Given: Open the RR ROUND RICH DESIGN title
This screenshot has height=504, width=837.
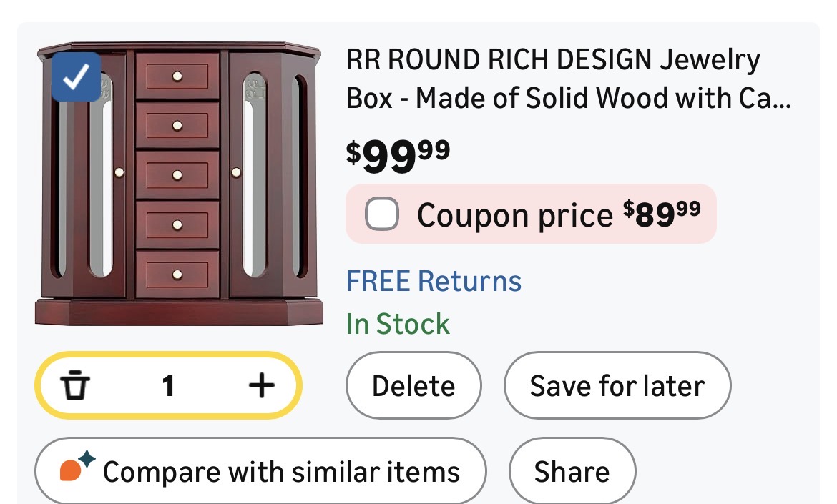Looking at the screenshot, I should [x=553, y=61].
